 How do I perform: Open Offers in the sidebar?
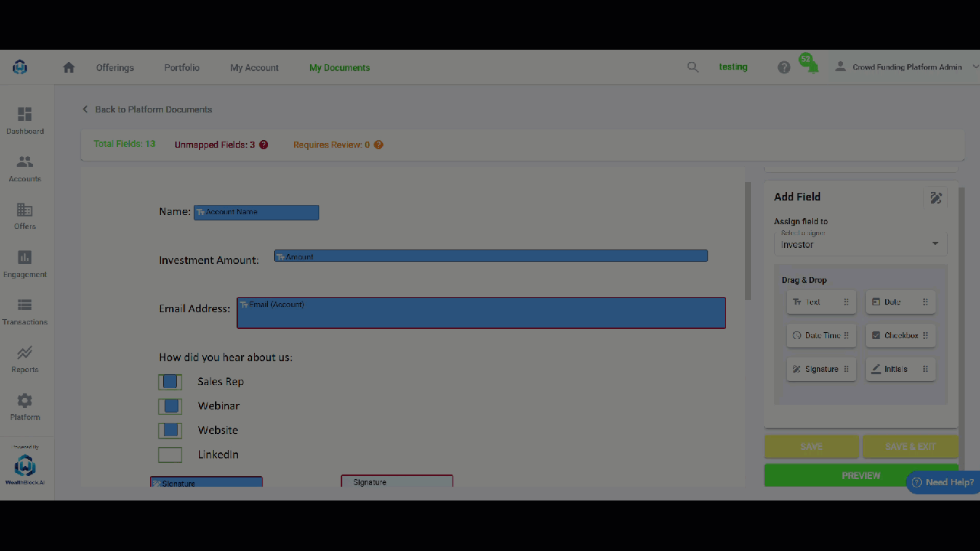click(25, 216)
